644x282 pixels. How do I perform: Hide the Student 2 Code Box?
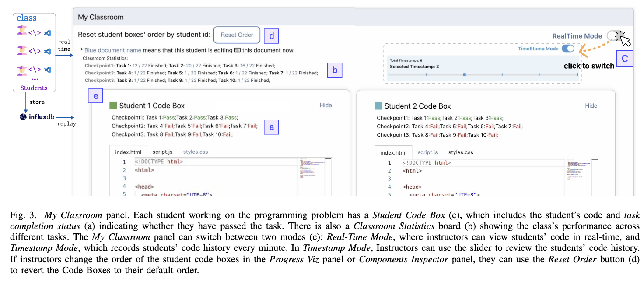tap(591, 106)
